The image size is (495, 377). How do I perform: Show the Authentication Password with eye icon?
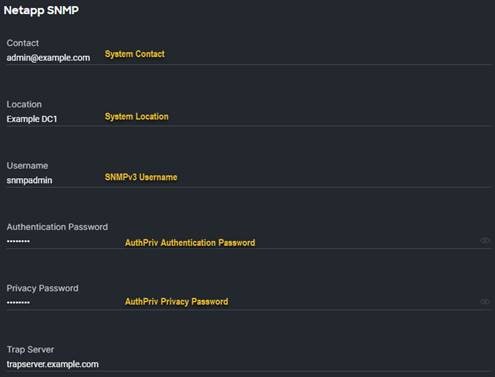(x=485, y=240)
